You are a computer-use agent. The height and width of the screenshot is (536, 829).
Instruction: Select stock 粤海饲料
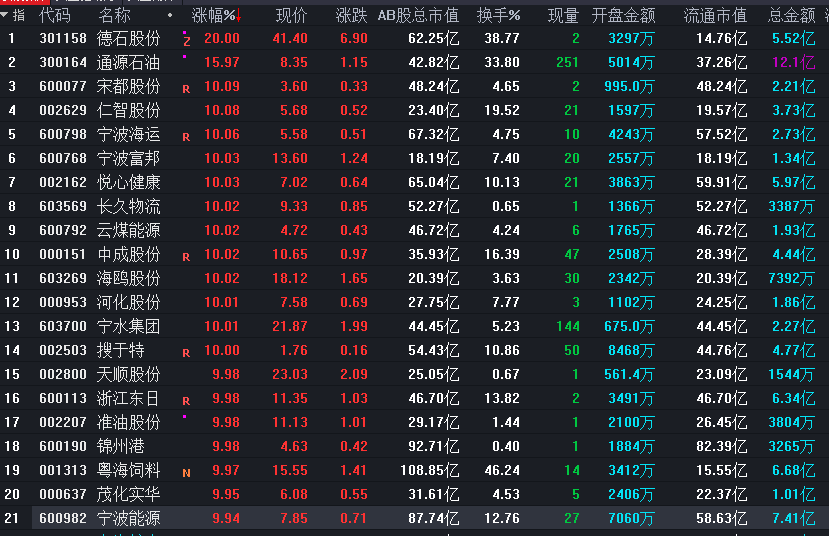pos(128,470)
